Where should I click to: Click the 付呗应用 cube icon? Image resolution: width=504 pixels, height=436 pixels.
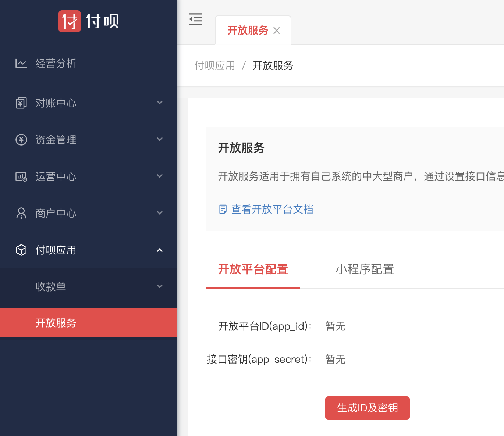point(21,250)
